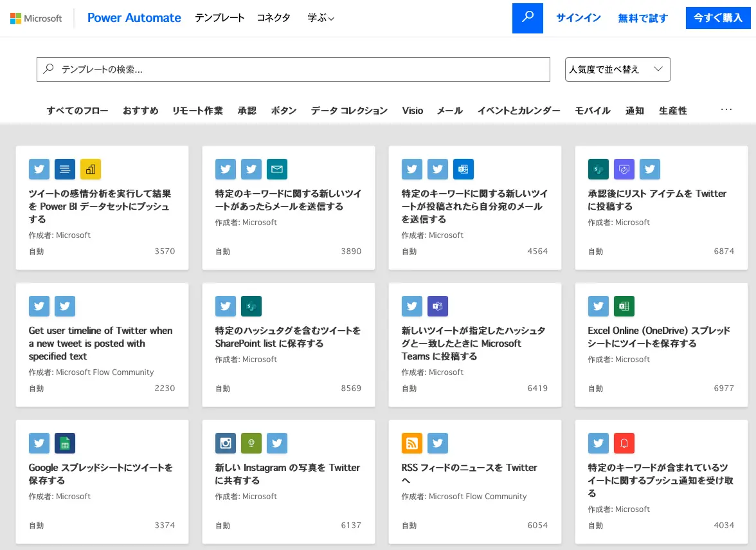This screenshot has height=550, width=756.
Task: Open the 'コネクタ' nav item
Action: pos(273,18)
